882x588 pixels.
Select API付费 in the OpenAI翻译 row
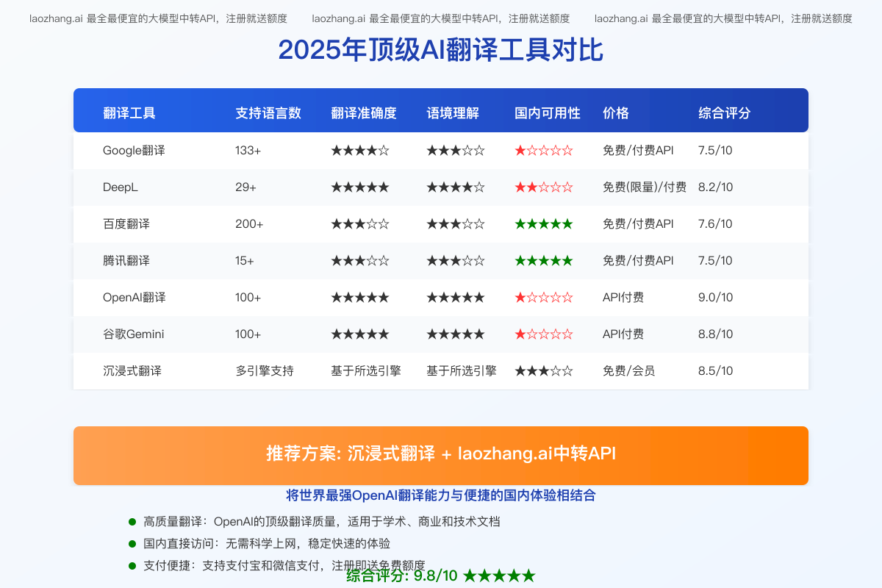[x=623, y=298]
